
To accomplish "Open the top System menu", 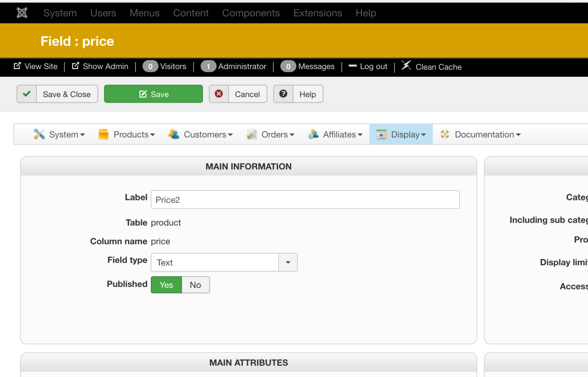I will [60, 13].
